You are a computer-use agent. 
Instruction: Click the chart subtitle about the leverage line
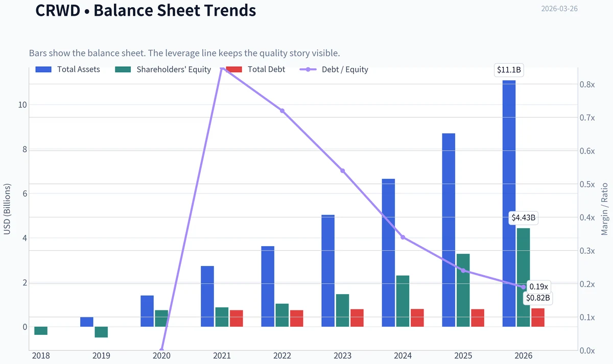(x=184, y=53)
